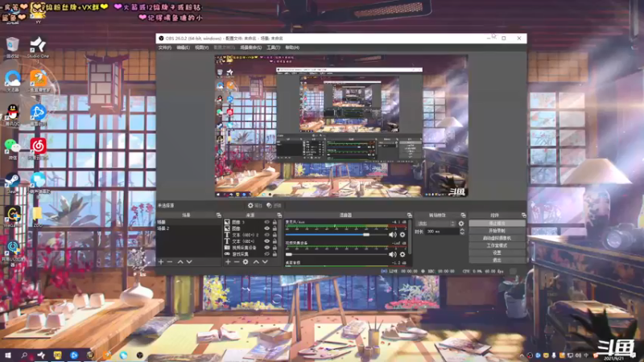This screenshot has height=362, width=644.
Task: Remove selected source with minus icon
Action: 237,262
